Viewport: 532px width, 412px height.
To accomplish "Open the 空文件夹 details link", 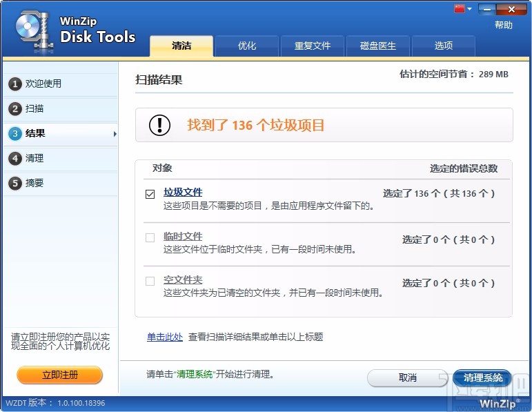I will tap(183, 279).
